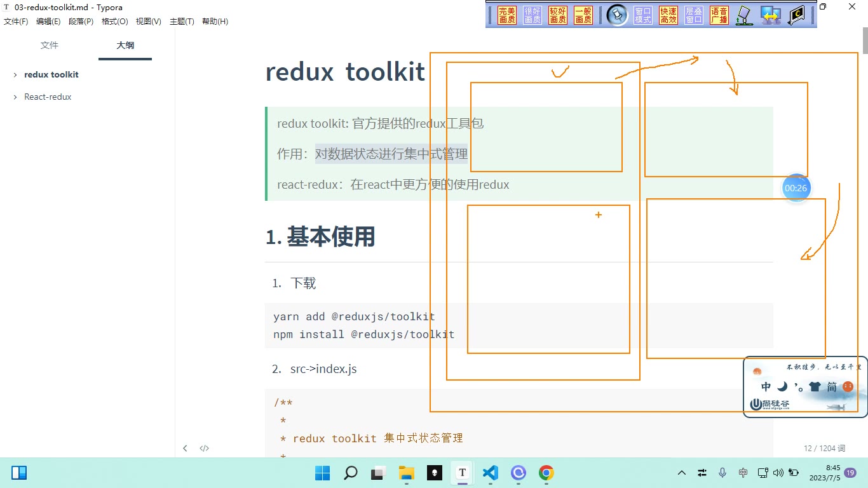Screen dimensions: 868x488
Task: Pick the 一般画质 quality option
Action: tap(583, 15)
